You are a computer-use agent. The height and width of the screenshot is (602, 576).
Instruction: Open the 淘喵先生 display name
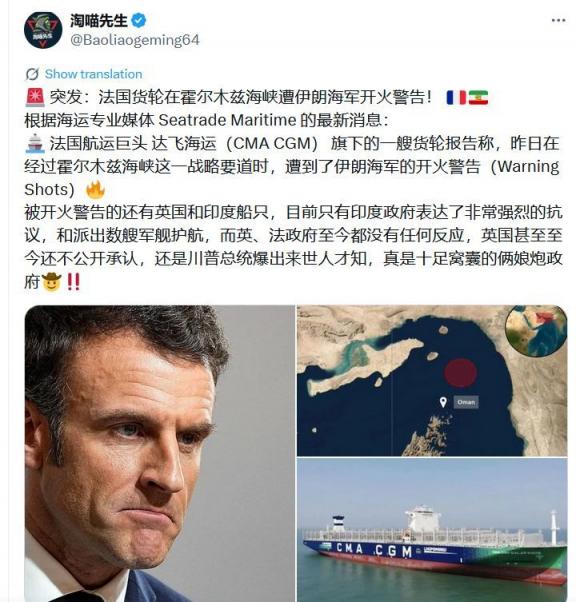pyautogui.click(x=99, y=20)
